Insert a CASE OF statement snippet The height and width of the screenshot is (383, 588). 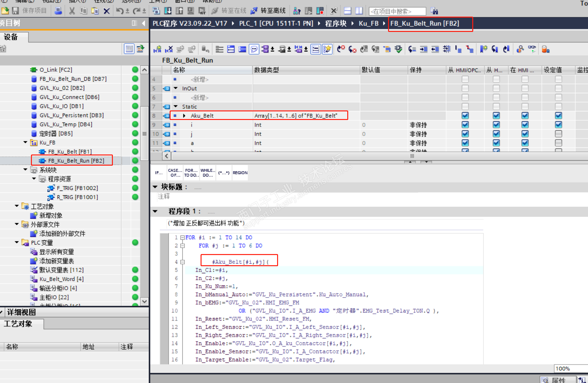[175, 173]
